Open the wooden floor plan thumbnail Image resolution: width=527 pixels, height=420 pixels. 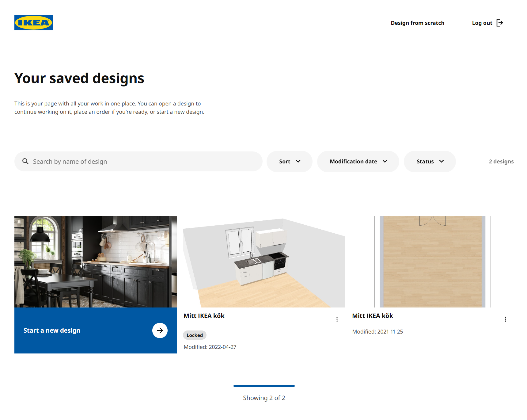coord(432,262)
